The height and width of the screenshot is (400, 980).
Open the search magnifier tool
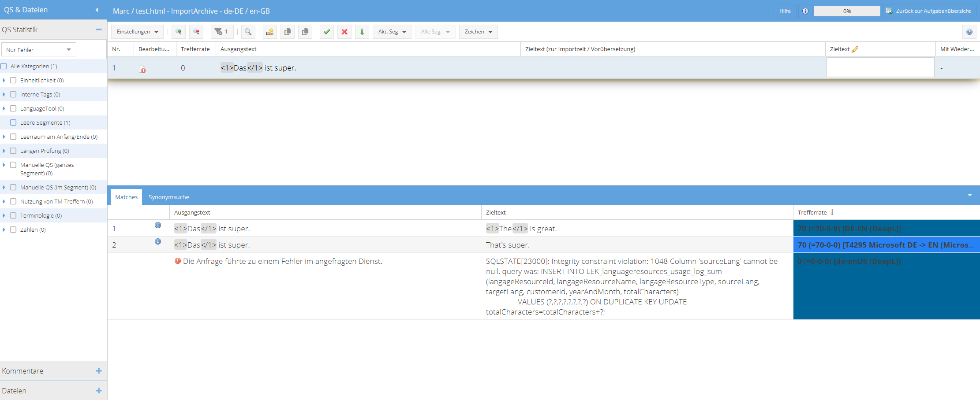[248, 32]
